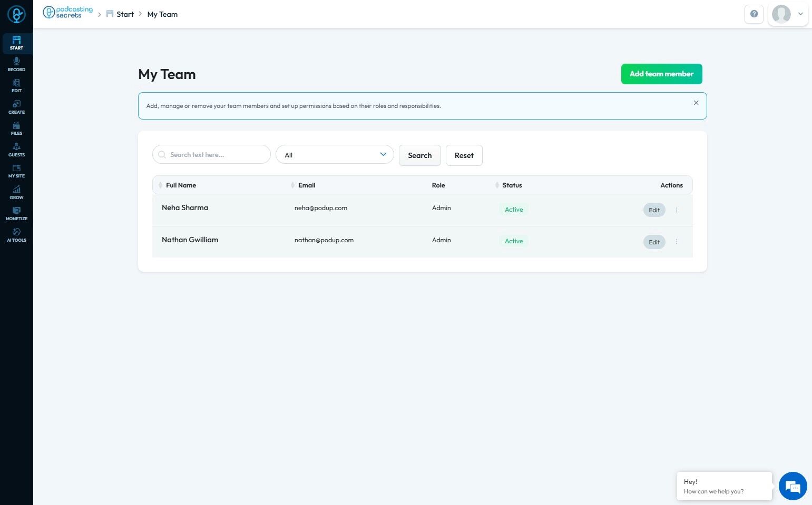Open the AI Tools section in sidebar
The width and height of the screenshot is (812, 505).
[x=16, y=235]
